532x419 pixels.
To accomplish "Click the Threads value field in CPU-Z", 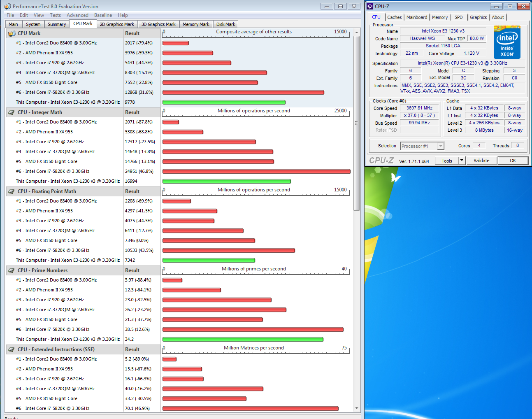I will click(x=518, y=146).
